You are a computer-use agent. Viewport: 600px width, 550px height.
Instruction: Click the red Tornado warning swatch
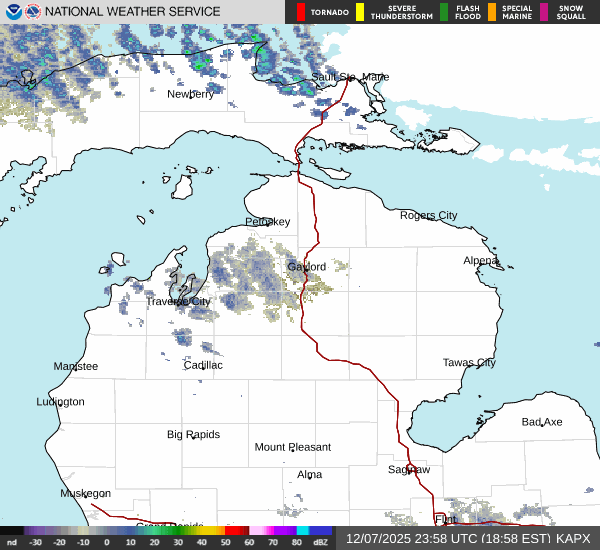(x=301, y=12)
